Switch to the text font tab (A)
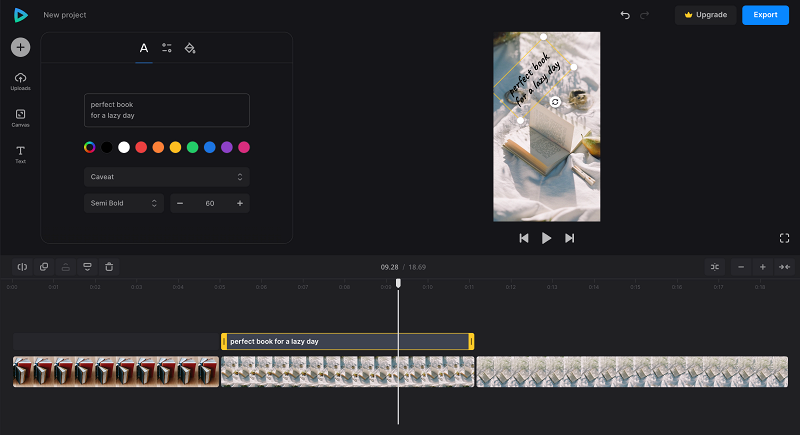The width and height of the screenshot is (800, 435). (x=144, y=48)
